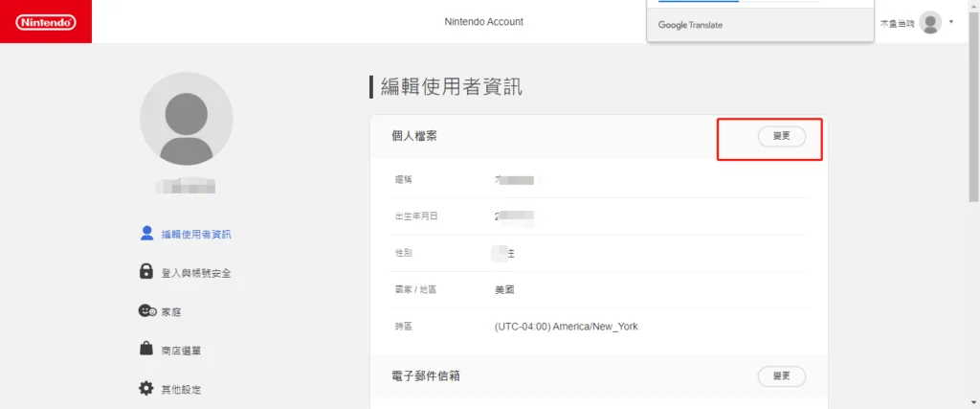Open 其他設定 in the sidebar
Image resolution: width=980 pixels, height=409 pixels.
181,390
